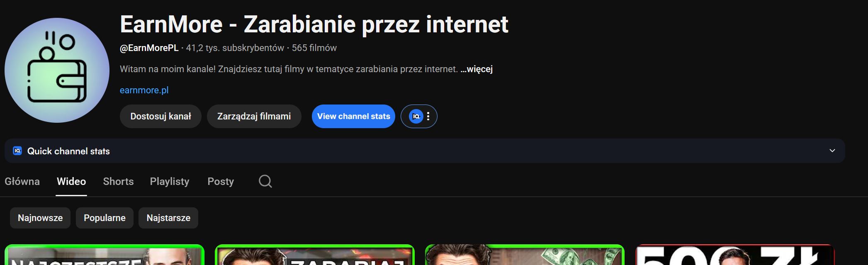This screenshot has height=265, width=868.
Task: Select the Wideo tab
Action: click(x=71, y=182)
